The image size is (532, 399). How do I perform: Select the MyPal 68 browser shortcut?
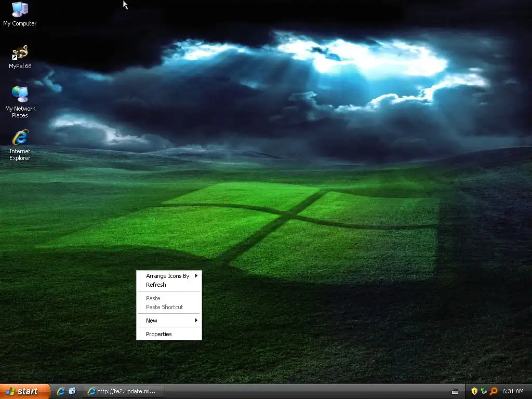(20, 57)
